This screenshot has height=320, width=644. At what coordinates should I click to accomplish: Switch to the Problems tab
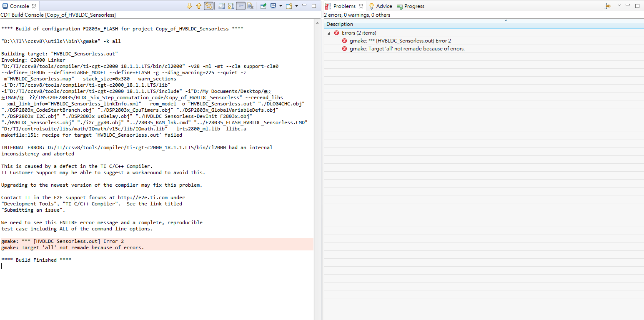click(x=344, y=6)
